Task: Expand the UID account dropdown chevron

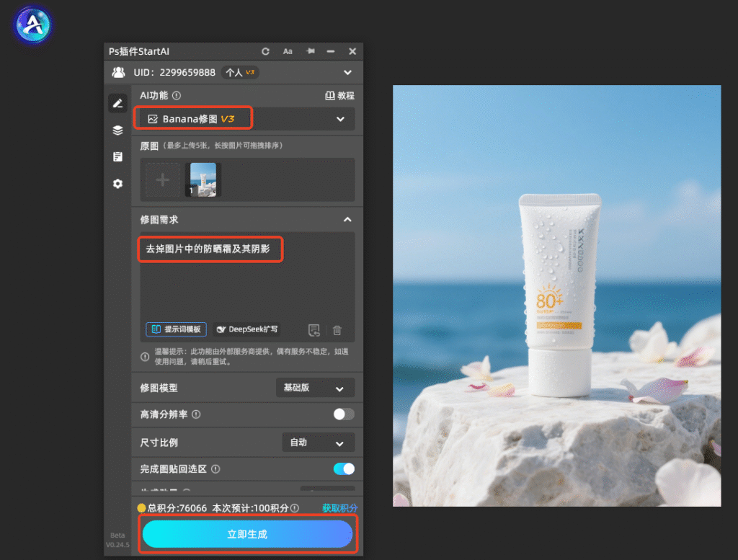Action: tap(347, 73)
